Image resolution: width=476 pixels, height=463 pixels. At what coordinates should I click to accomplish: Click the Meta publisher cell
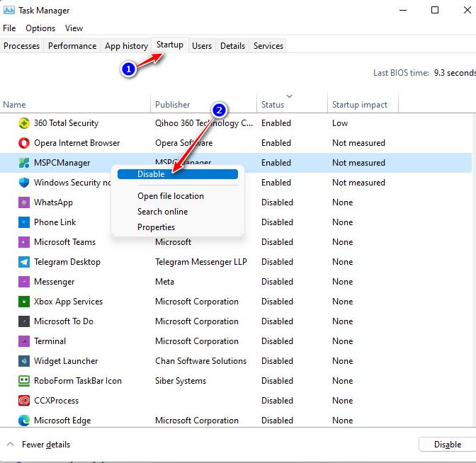(x=164, y=282)
